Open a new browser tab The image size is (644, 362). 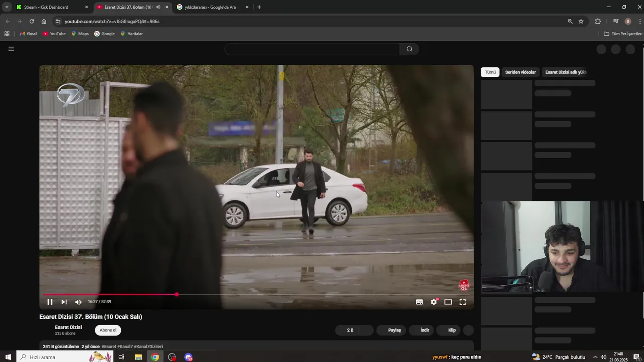[x=259, y=7]
